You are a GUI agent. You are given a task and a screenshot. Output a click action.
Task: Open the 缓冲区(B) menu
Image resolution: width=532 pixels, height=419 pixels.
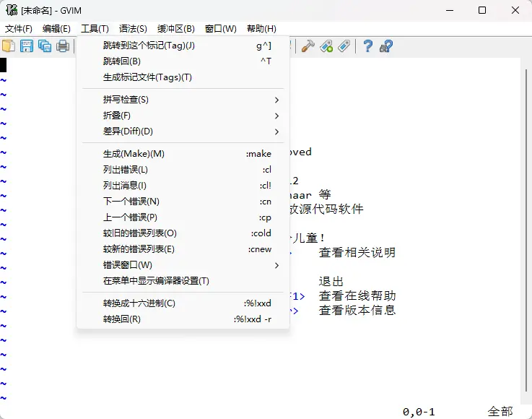click(x=176, y=29)
